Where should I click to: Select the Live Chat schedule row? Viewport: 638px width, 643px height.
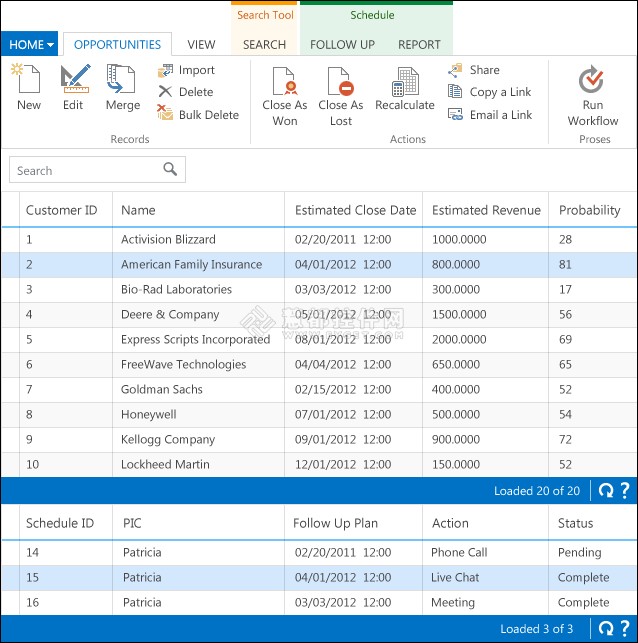319,577
